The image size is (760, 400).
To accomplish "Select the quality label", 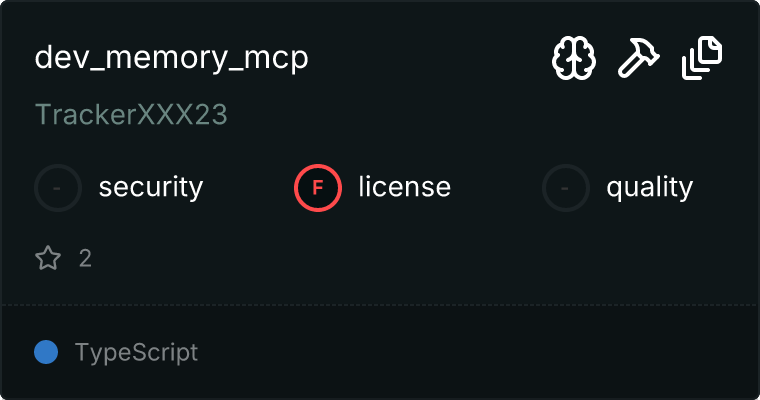I will [649, 188].
